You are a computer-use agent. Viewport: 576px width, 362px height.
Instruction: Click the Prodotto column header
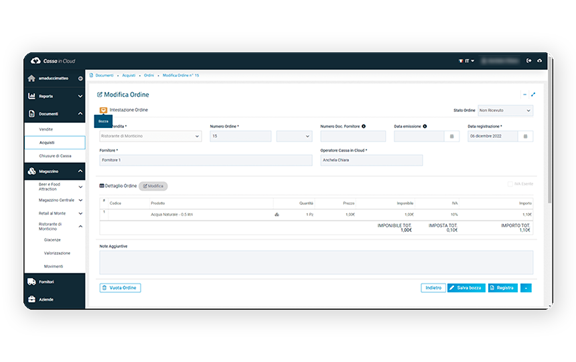pyautogui.click(x=158, y=203)
